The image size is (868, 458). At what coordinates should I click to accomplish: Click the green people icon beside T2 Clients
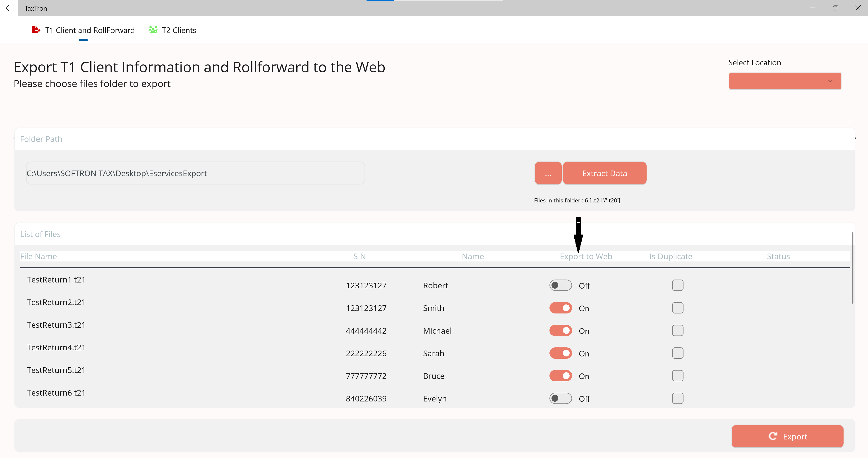[153, 30]
